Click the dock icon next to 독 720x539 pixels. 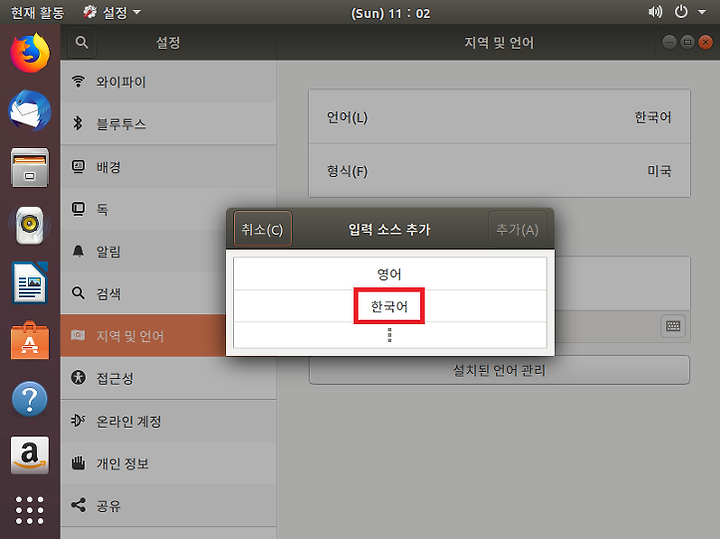[78, 209]
